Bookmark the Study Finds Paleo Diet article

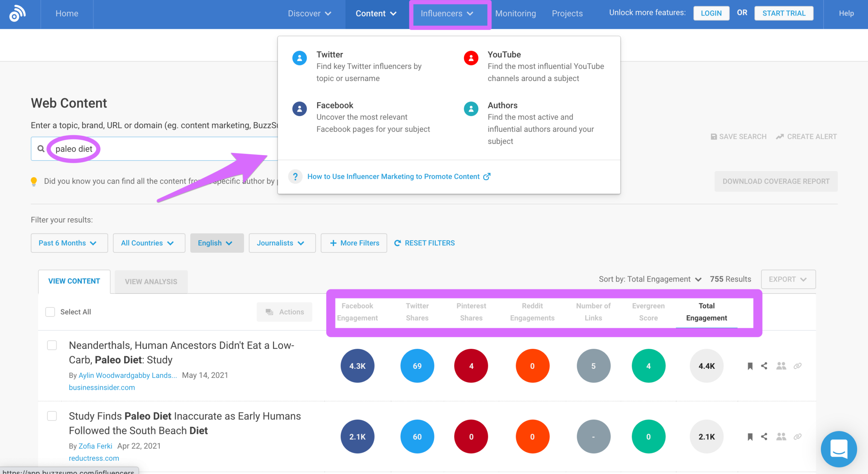750,437
